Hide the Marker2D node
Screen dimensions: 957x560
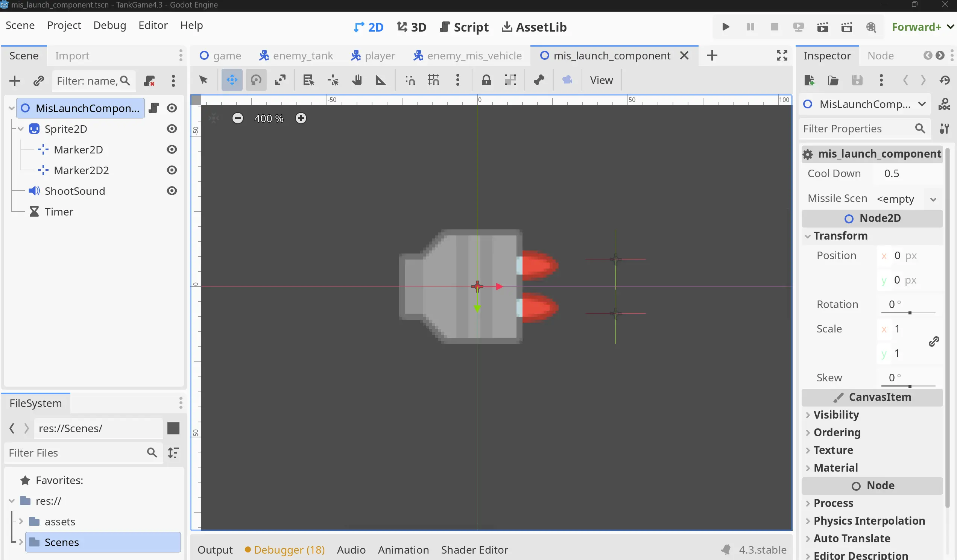(x=172, y=149)
